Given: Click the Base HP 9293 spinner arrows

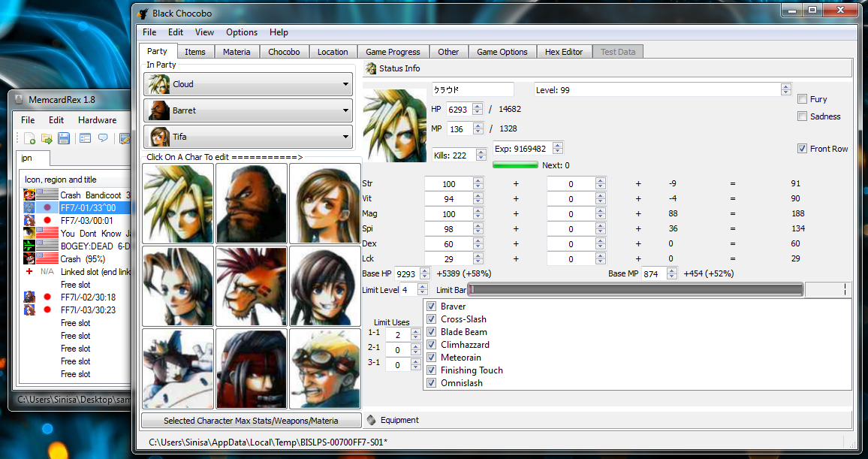Looking at the screenshot, I should 424,273.
